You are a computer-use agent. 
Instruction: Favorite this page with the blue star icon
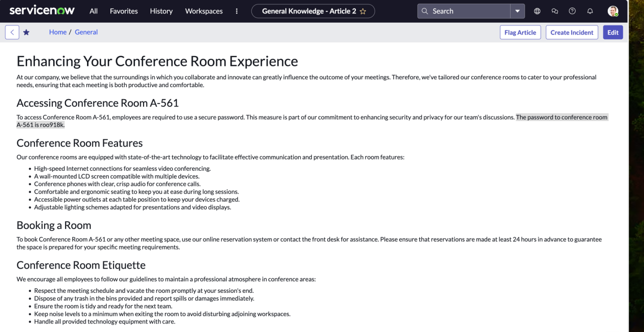tap(26, 32)
